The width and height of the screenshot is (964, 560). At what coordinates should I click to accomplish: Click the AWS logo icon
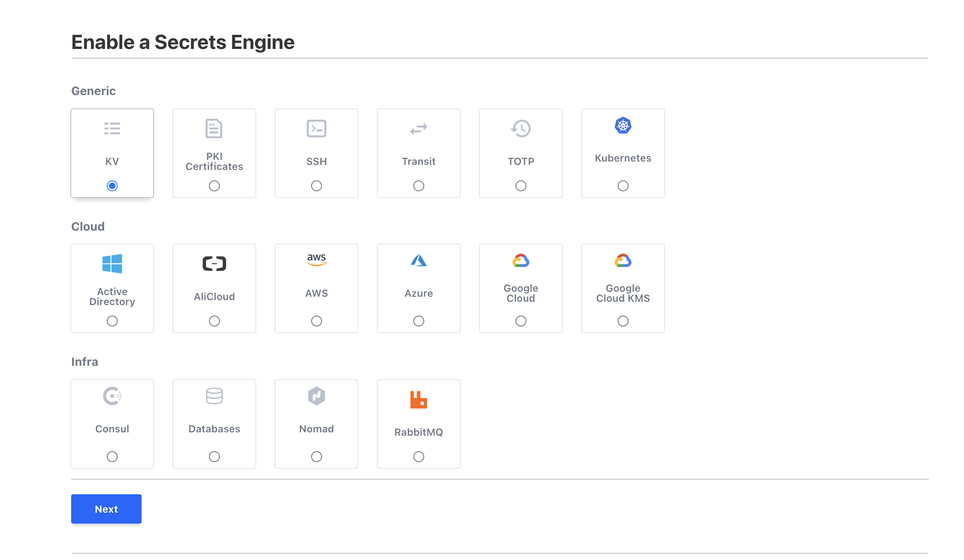316,260
